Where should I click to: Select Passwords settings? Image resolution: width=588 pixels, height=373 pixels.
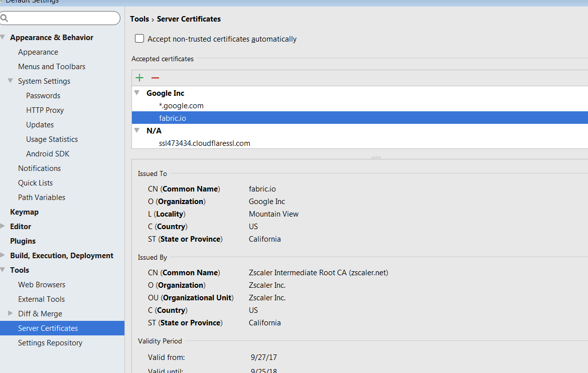click(43, 96)
